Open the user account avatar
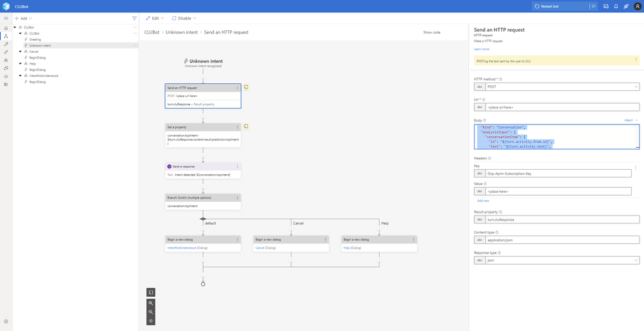 [x=637, y=6]
